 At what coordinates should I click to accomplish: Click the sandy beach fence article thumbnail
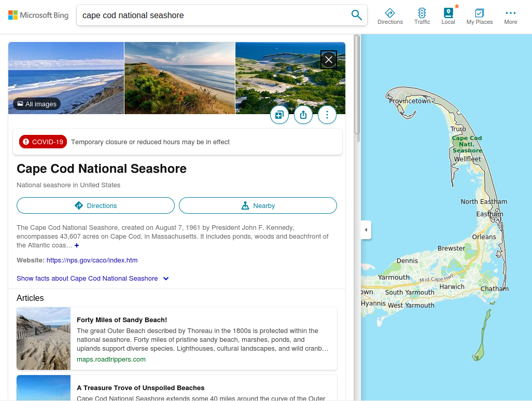tap(44, 339)
